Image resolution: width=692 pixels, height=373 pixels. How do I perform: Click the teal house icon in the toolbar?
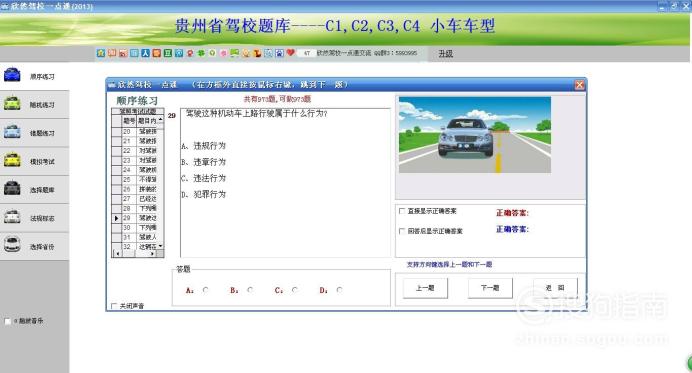(101, 53)
